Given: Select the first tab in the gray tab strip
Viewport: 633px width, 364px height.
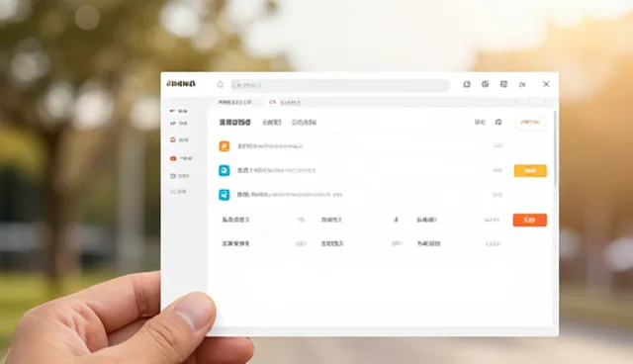Looking at the screenshot, I should pos(235,103).
